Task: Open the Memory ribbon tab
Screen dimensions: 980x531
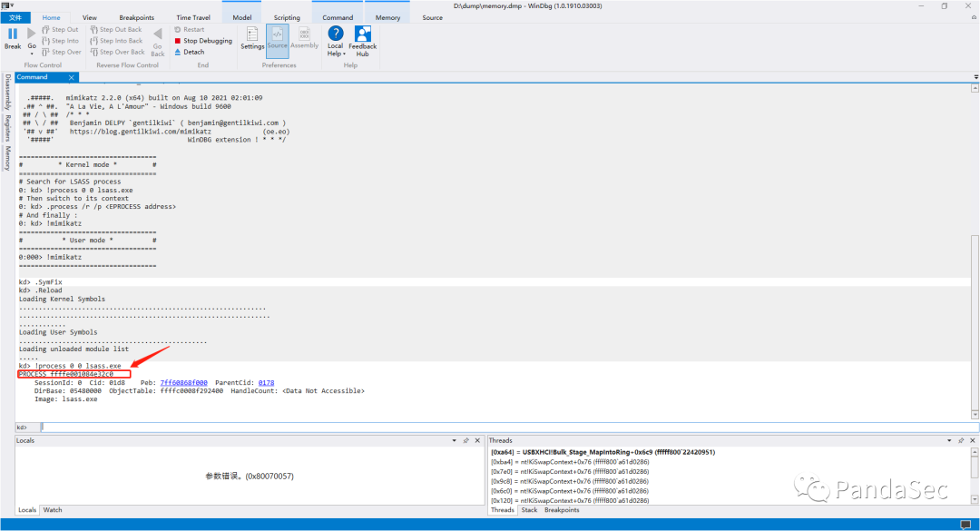Action: (x=387, y=17)
